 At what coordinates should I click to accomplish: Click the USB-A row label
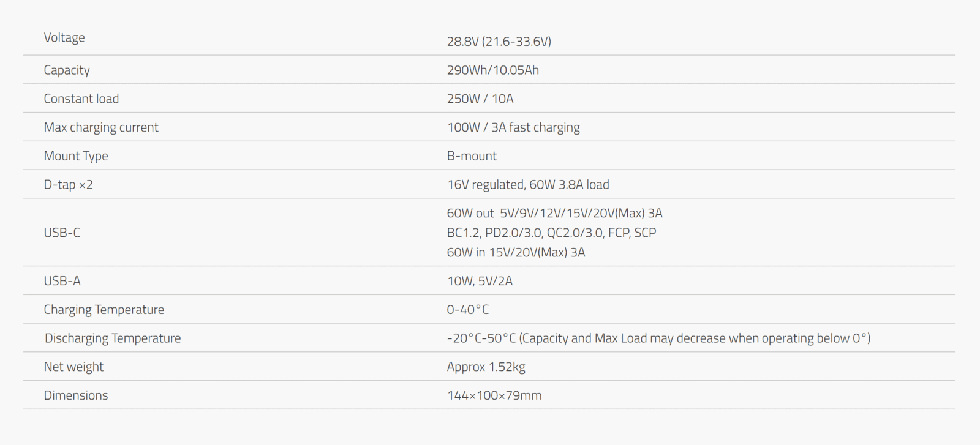(62, 281)
